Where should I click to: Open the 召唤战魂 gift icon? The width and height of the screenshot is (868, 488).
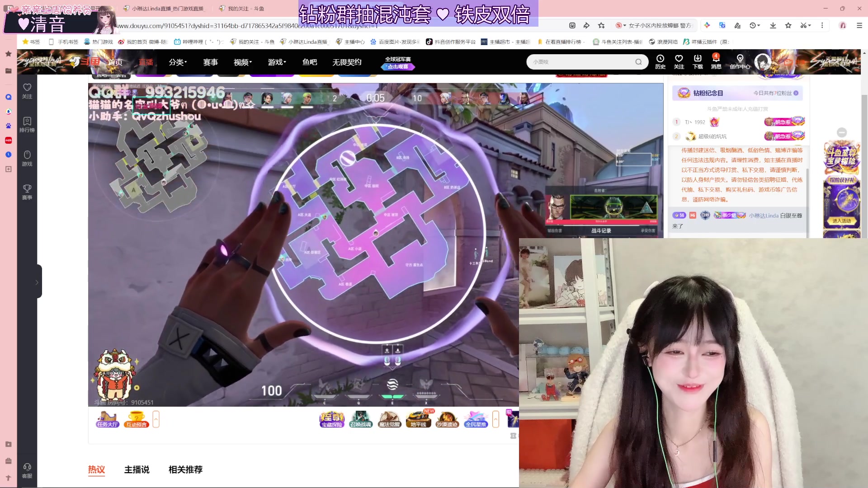coord(361,419)
